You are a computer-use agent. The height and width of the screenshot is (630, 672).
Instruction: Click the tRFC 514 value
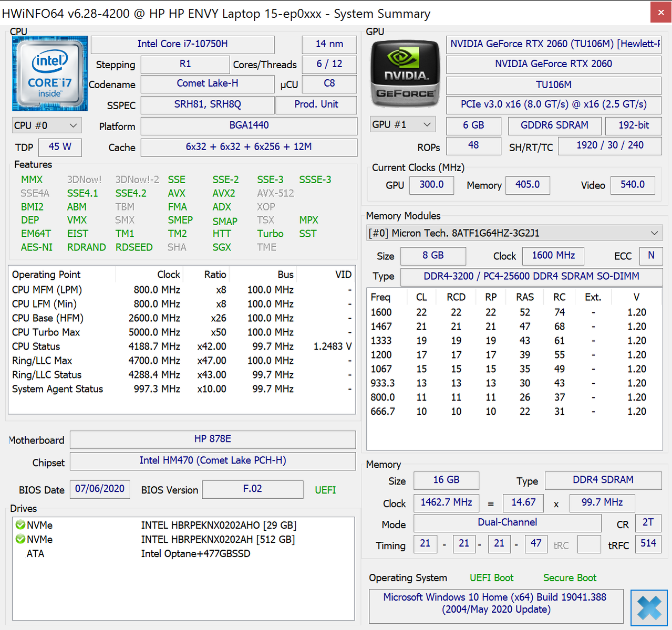[648, 544]
